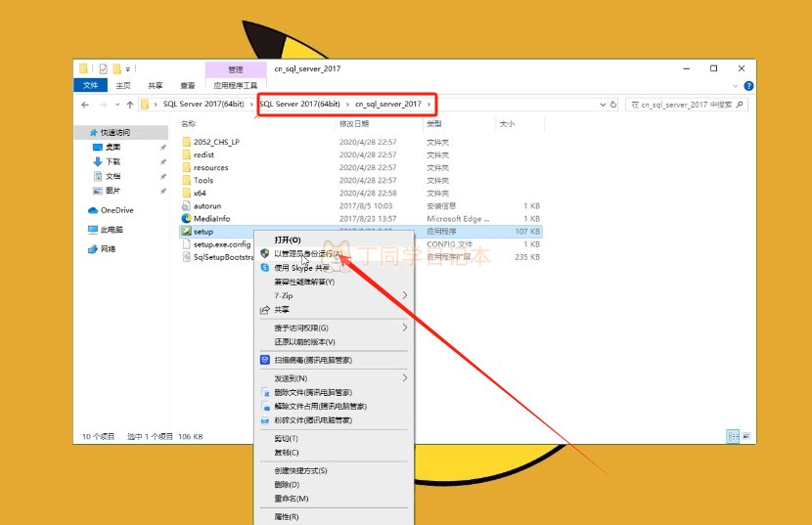
Task: Select the 管理 contextual tab
Action: point(236,69)
